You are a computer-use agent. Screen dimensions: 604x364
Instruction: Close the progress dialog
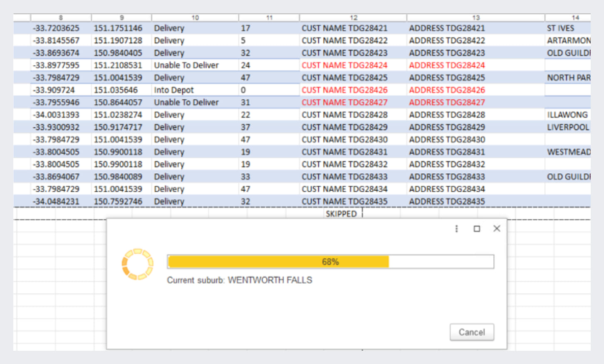[x=497, y=229]
